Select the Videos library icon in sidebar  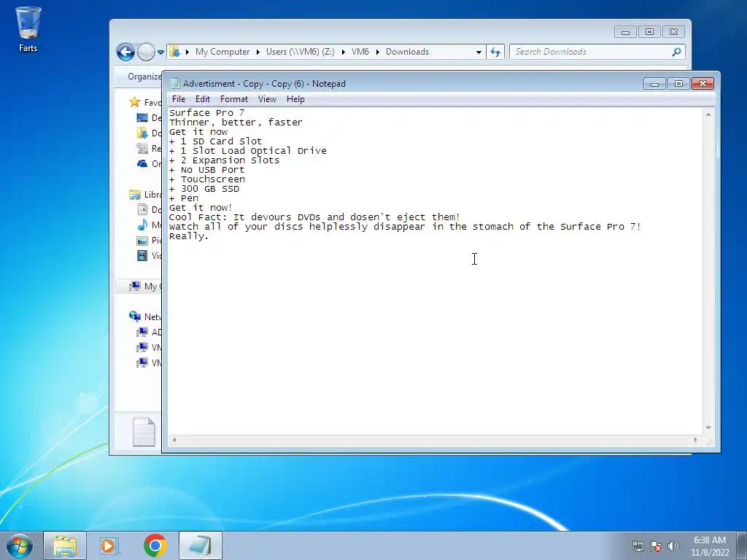coord(142,256)
